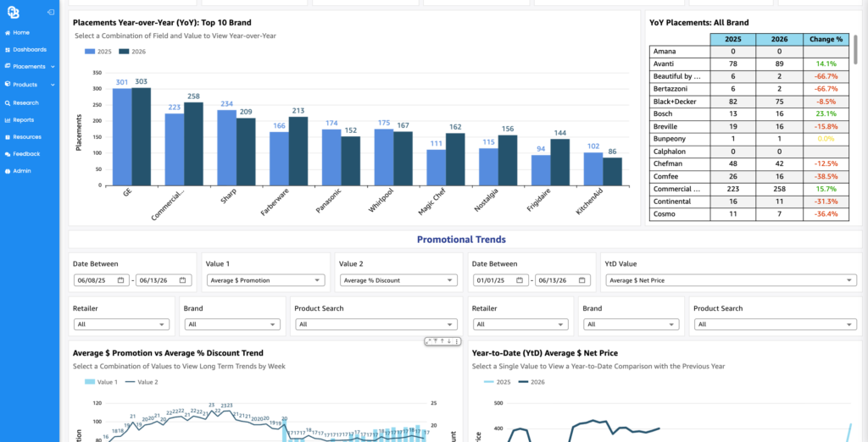
Task: Toggle the 2026 legend series in the Placements chart
Action: [132, 52]
